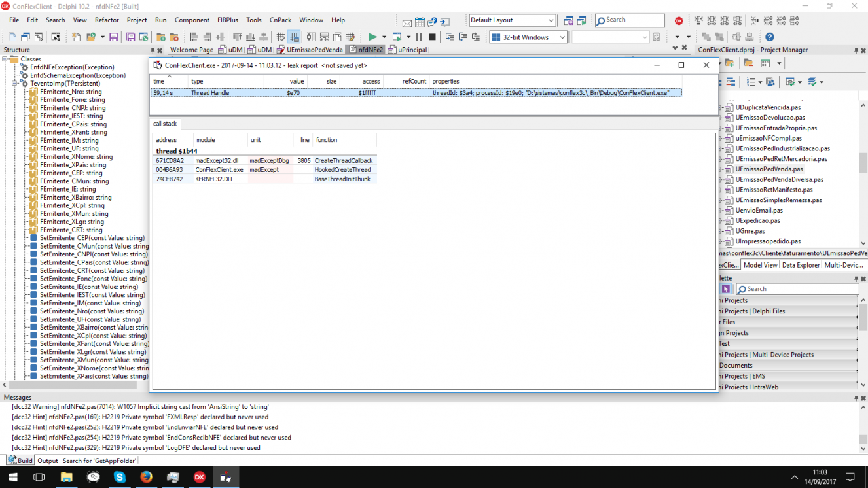868x488 pixels.
Task: Toggle the Messages panel pin button
Action: point(856,398)
